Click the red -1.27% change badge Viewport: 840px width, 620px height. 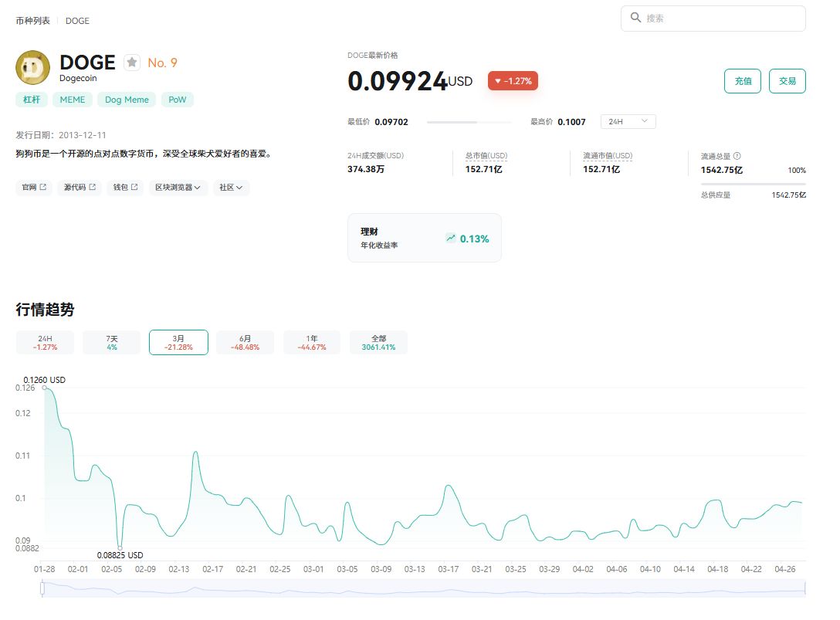(513, 81)
